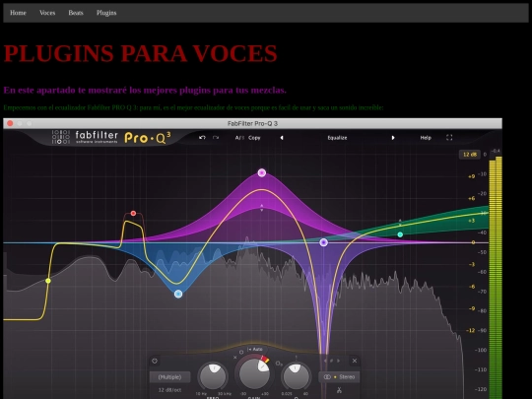Select previous band arrow in panel
Screen dimensions: 532x399
tap(326, 361)
